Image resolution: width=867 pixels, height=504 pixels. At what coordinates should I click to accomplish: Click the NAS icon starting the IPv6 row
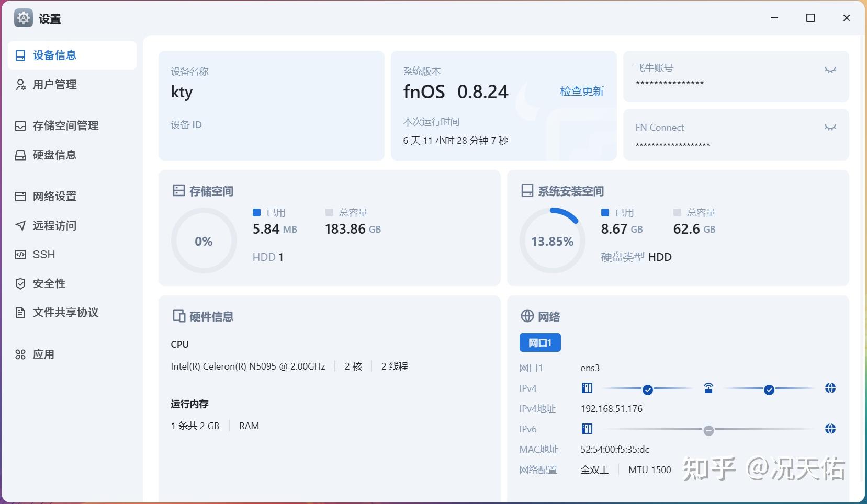(587, 429)
